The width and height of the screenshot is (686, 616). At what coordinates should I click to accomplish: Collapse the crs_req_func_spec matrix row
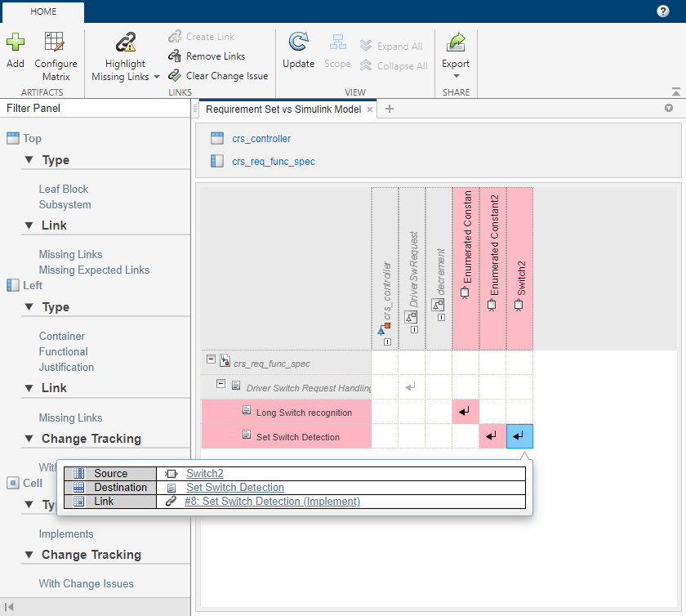[210, 359]
